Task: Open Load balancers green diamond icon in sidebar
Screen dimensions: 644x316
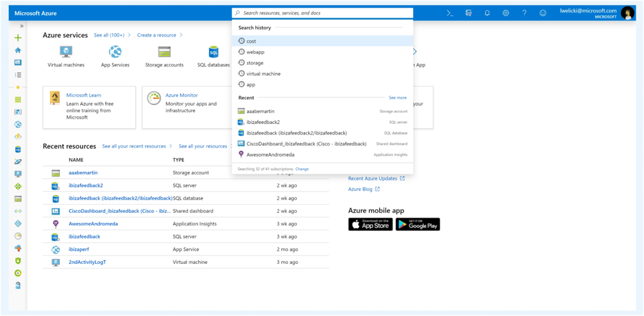Action: click(18, 186)
